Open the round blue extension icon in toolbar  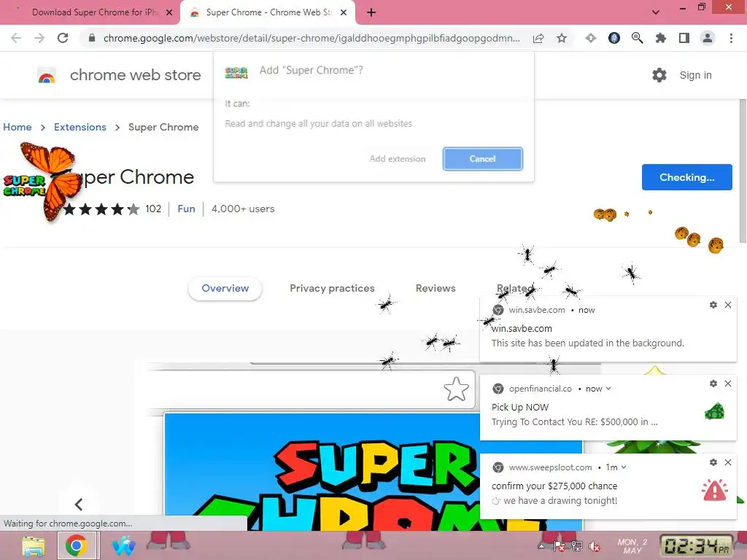click(614, 38)
